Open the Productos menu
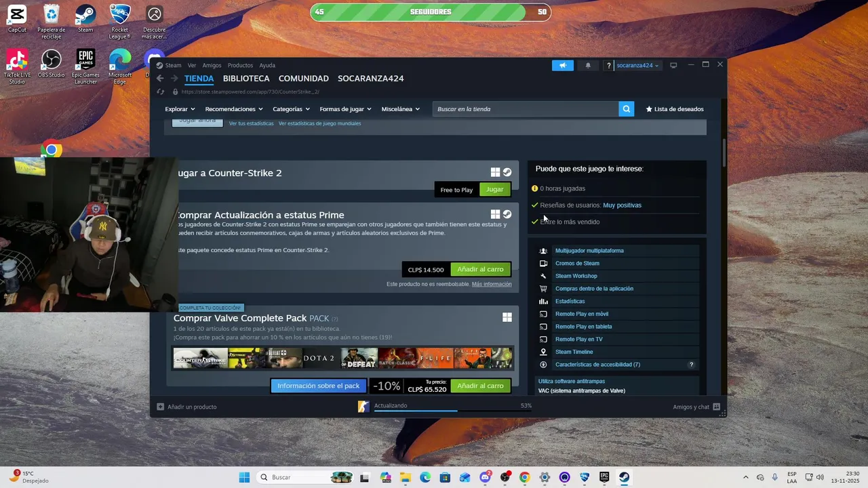The width and height of the screenshot is (868, 488). pos(240,65)
